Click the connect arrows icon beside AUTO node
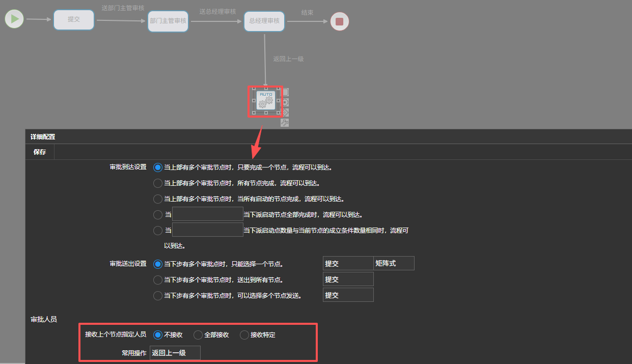 point(285,123)
